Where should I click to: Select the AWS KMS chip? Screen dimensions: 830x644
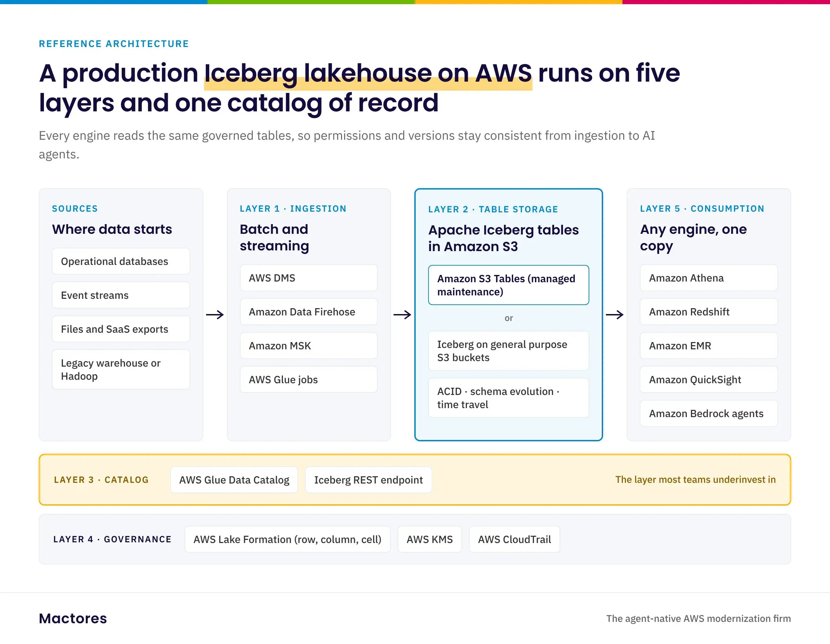[x=430, y=539]
